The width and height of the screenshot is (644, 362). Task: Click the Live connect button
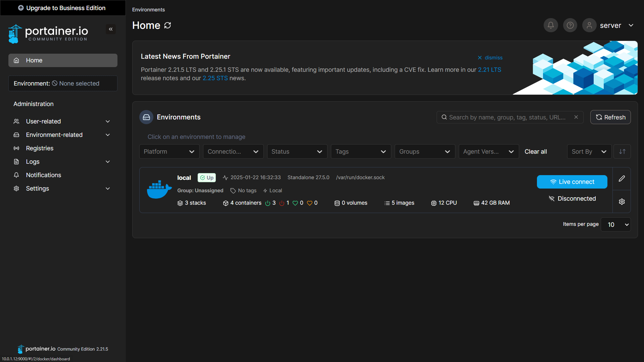click(572, 182)
